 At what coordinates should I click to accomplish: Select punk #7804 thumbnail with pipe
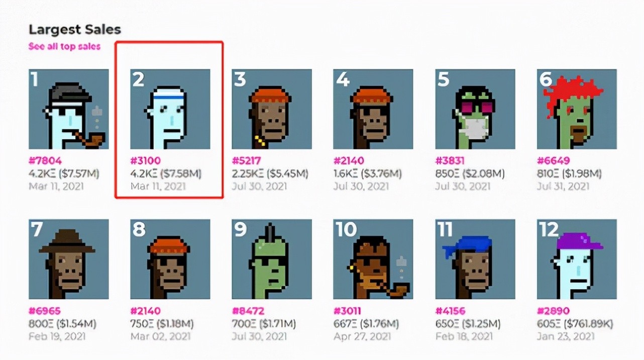coord(69,109)
